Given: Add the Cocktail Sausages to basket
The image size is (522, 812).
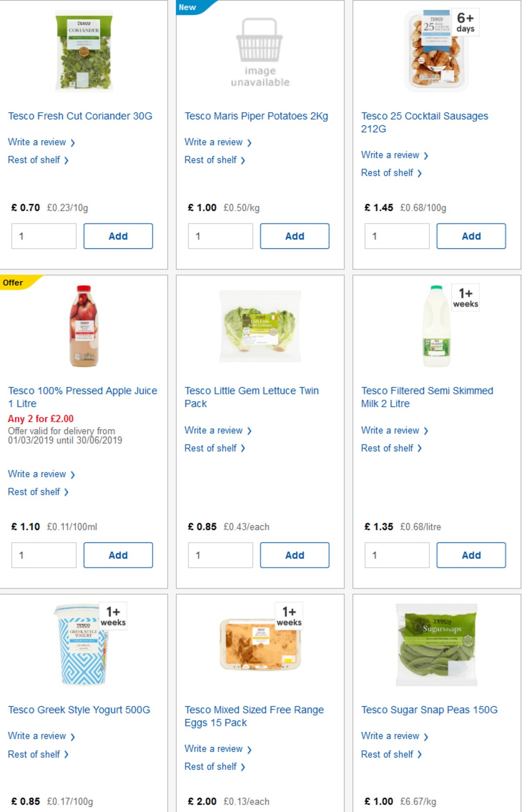Looking at the screenshot, I should tap(471, 236).
